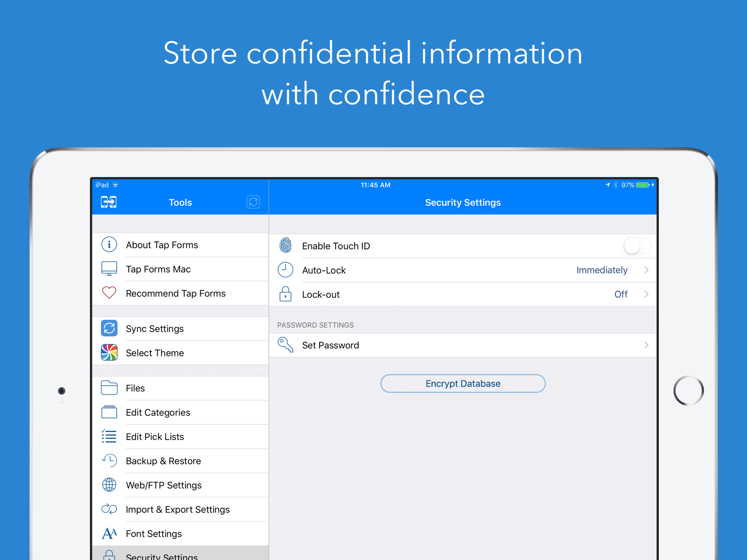Tap the heart icon for Recommend Tap Forms

coord(109,293)
